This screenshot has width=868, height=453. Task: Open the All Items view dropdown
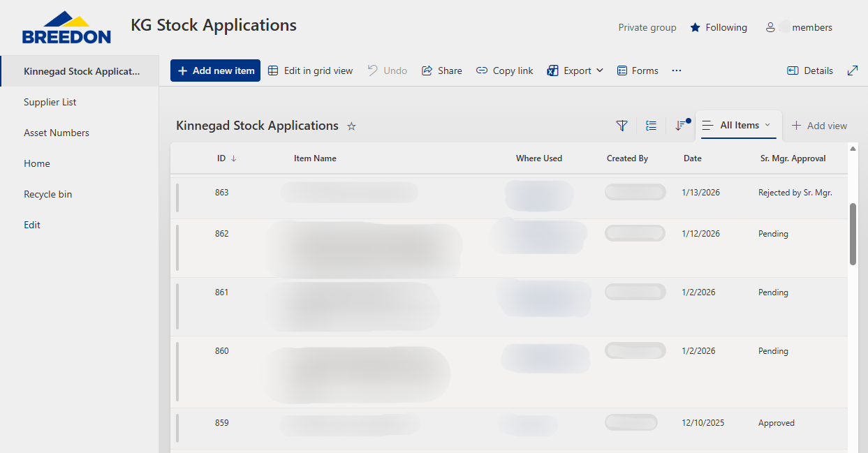[x=739, y=126]
